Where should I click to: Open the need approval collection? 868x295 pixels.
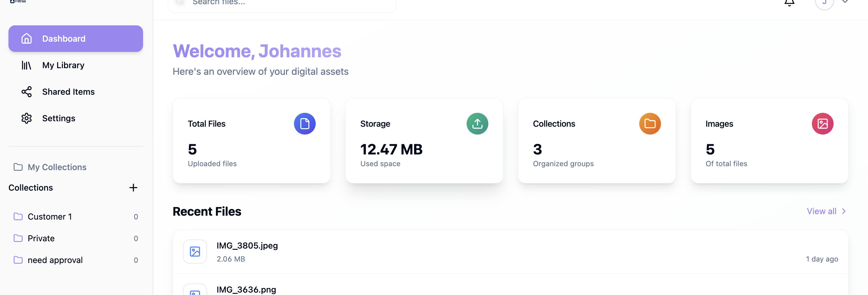[75, 260]
